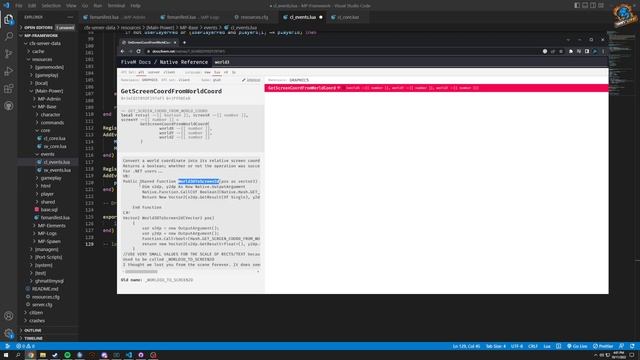Image resolution: width=640 pixels, height=360 pixels.
Task: Click the errors and warnings status item
Action: [25, 346]
